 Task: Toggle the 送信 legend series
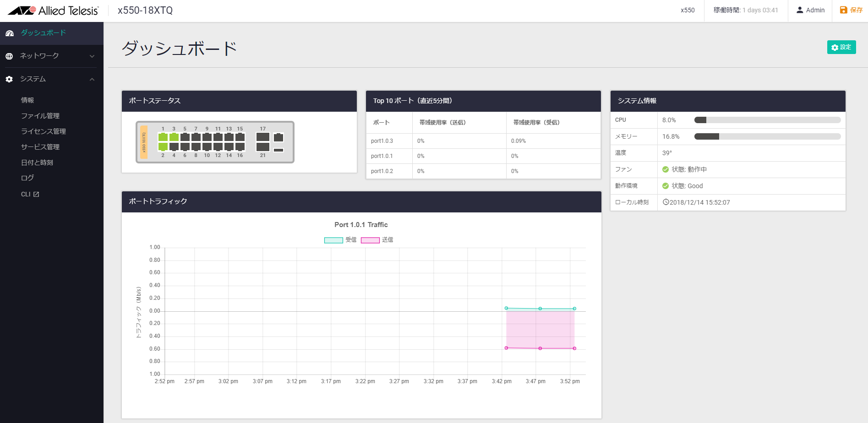coord(370,240)
